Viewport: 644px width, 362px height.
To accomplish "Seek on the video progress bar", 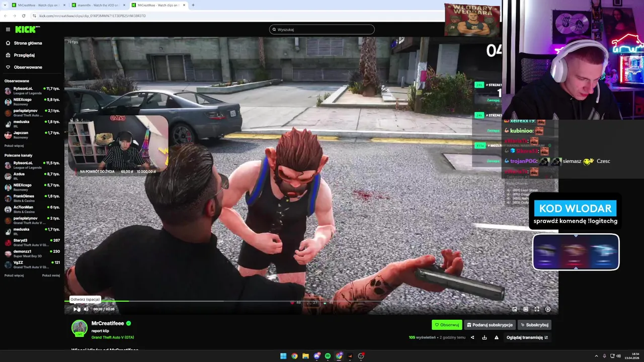I will tap(311, 301).
